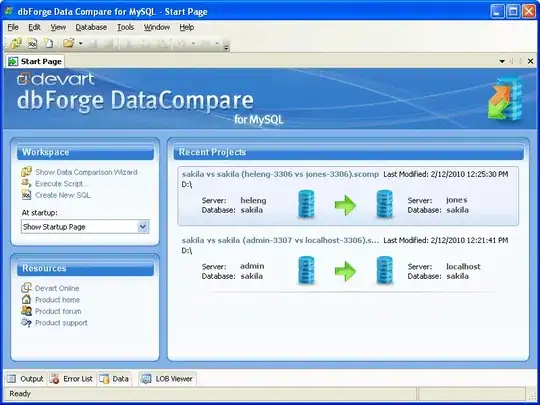The image size is (540, 405).
Task: Open the Database menu
Action: pyautogui.click(x=91, y=27)
